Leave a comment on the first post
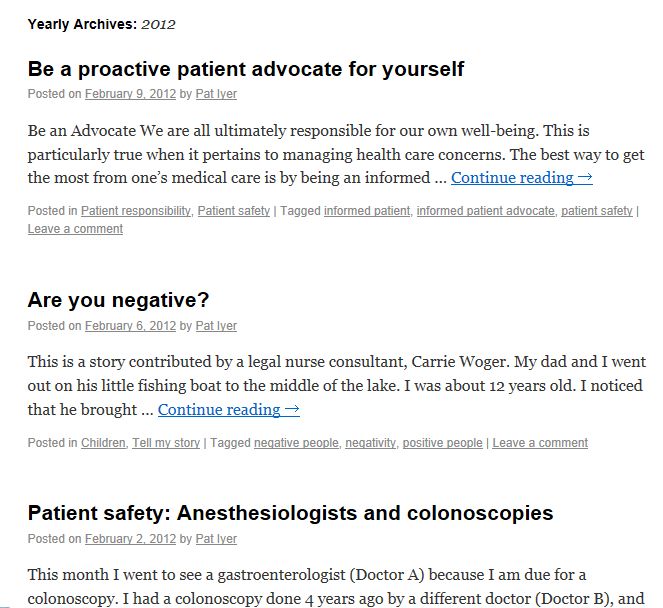The height and width of the screenshot is (608, 663). point(75,229)
